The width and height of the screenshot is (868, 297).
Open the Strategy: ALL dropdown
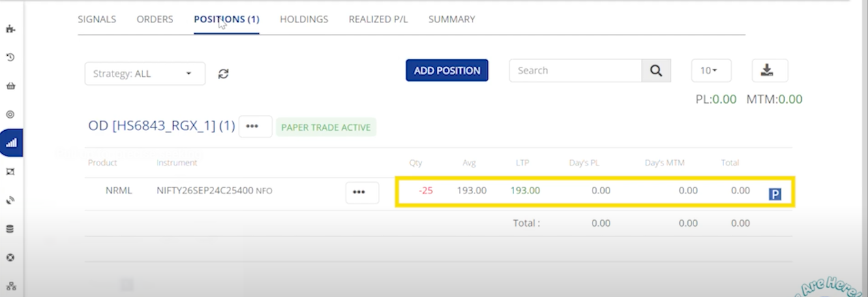coord(145,74)
